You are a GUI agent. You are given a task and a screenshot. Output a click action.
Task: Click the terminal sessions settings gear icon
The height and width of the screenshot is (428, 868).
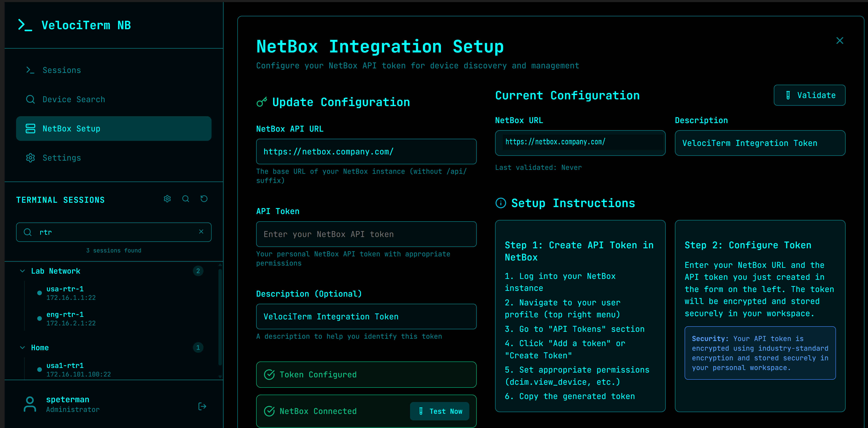click(x=167, y=199)
